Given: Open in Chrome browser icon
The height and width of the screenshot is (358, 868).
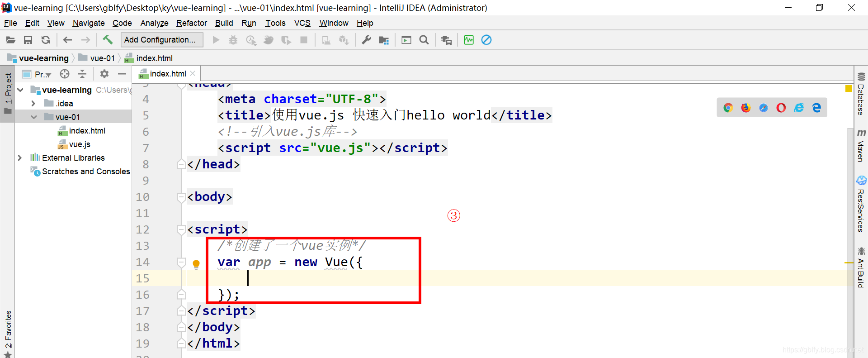Looking at the screenshot, I should [x=728, y=108].
